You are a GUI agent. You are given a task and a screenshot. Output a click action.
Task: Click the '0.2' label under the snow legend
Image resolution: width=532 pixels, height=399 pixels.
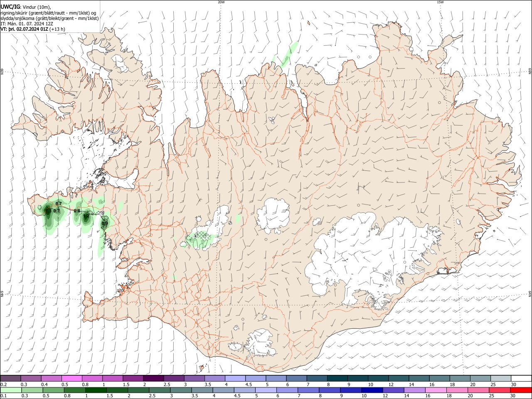point(3,384)
